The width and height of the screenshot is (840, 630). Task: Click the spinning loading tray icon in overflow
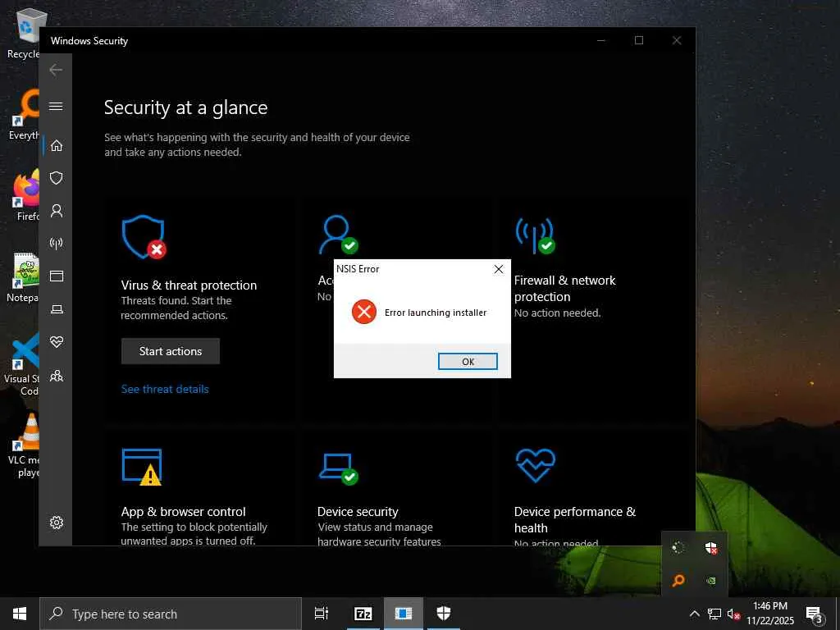pos(678,547)
